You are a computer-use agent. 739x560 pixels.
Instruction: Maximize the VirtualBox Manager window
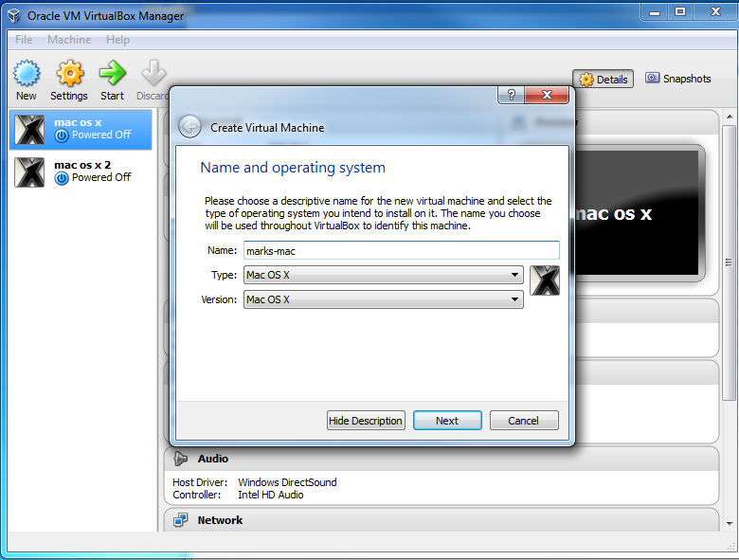(x=680, y=12)
